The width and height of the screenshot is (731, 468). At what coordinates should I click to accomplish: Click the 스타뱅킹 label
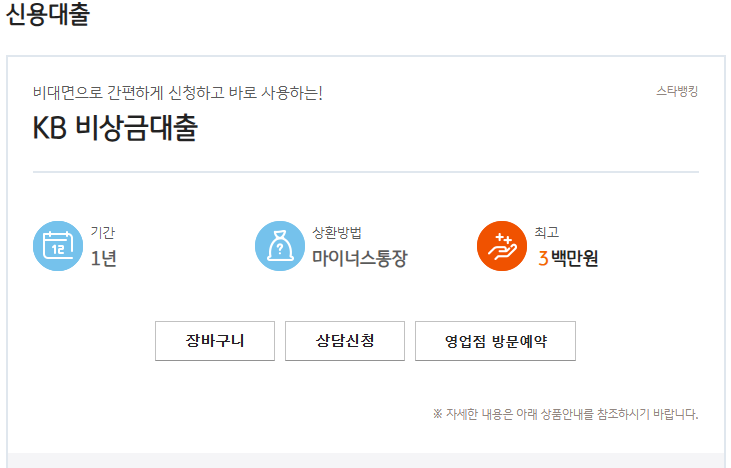pyautogui.click(x=677, y=92)
